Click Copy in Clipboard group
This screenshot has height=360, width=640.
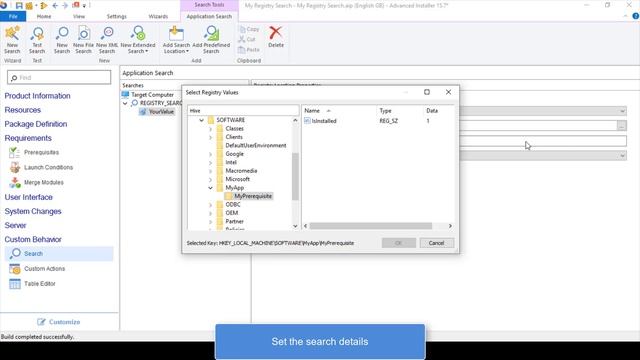click(249, 29)
